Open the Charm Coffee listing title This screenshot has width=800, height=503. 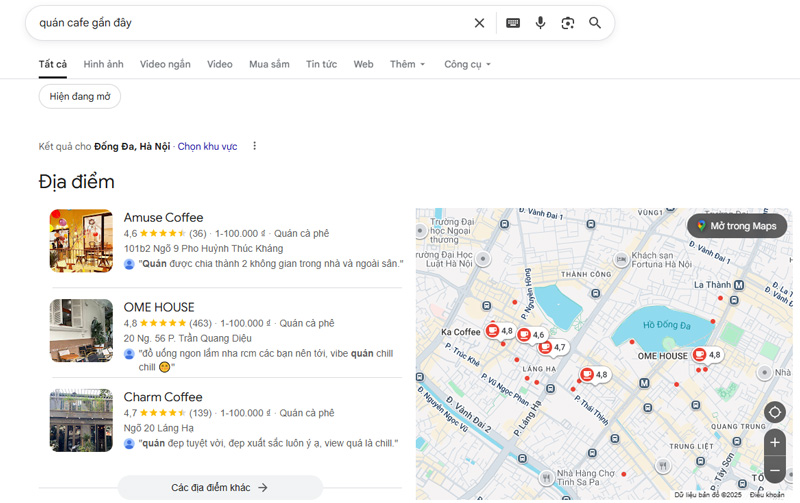(x=163, y=397)
